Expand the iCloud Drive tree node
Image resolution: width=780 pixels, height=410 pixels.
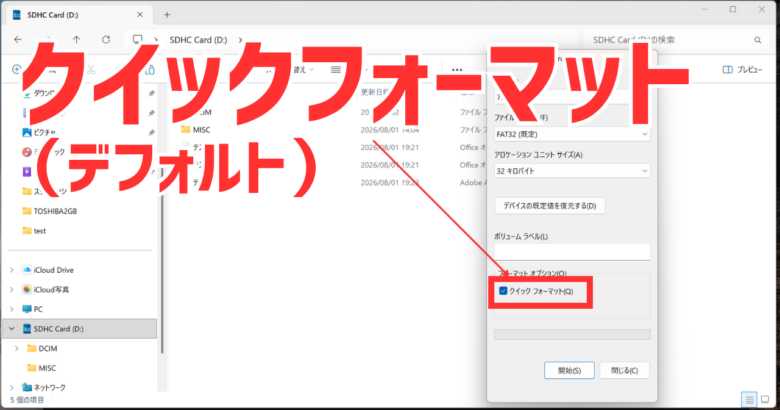pos(12,270)
